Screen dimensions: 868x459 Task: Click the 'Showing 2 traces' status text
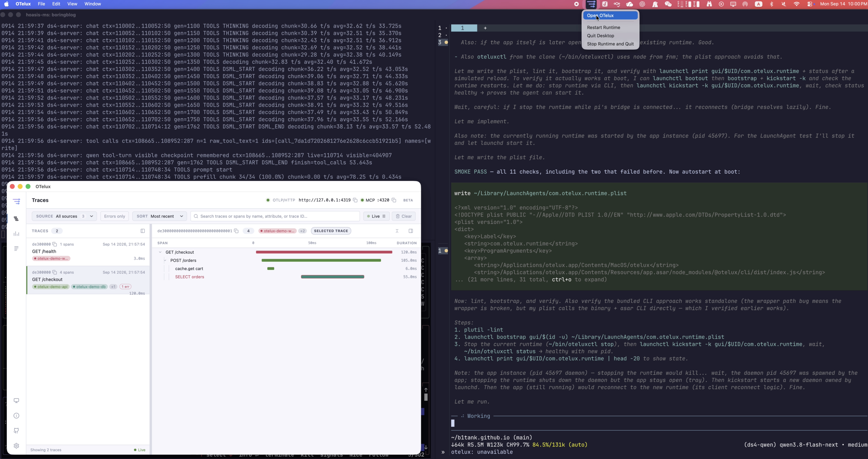click(46, 450)
